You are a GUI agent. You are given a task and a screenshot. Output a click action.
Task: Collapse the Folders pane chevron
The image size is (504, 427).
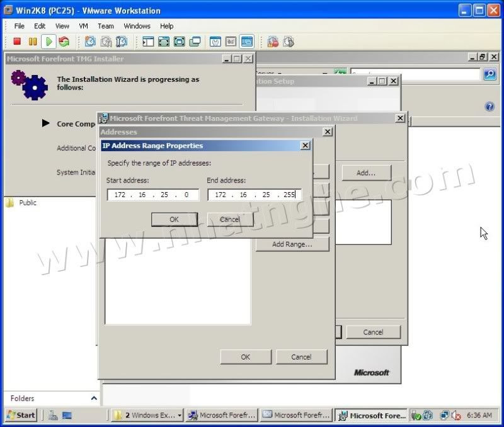94,399
